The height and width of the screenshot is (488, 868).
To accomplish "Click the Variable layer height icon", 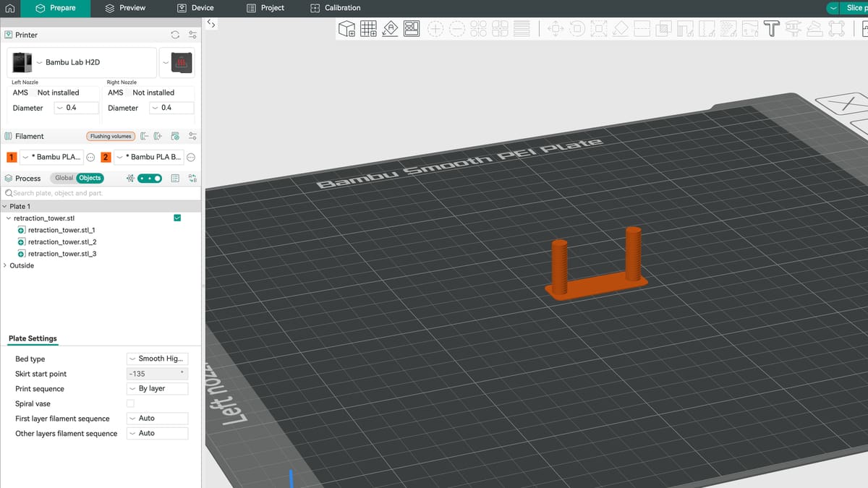I will [x=522, y=29].
